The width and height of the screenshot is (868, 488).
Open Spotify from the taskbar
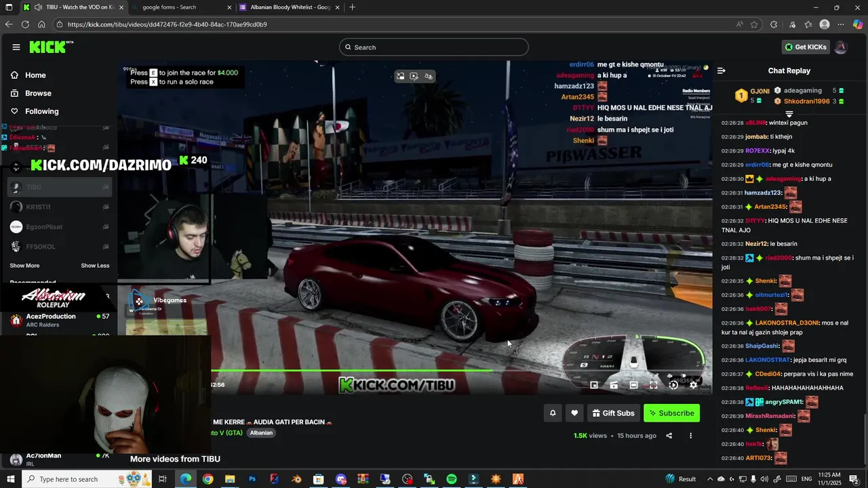pyautogui.click(x=452, y=479)
